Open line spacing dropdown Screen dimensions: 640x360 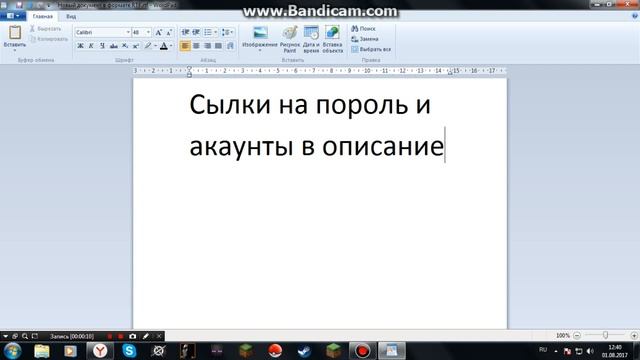point(227,32)
